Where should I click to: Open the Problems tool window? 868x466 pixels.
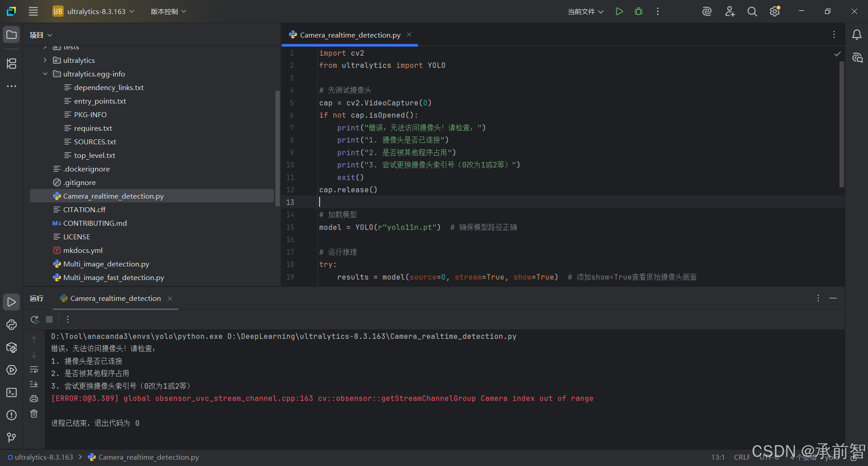11,415
